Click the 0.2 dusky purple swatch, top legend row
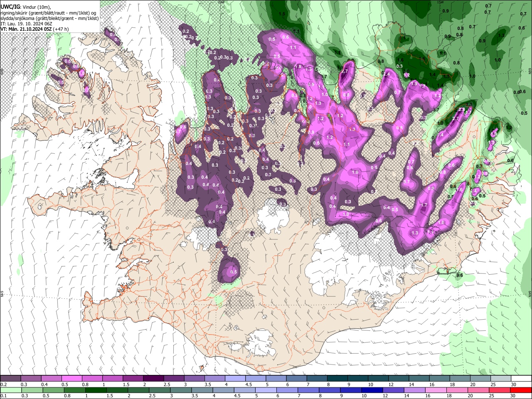The height and width of the screenshot is (399, 532). (x=10, y=379)
